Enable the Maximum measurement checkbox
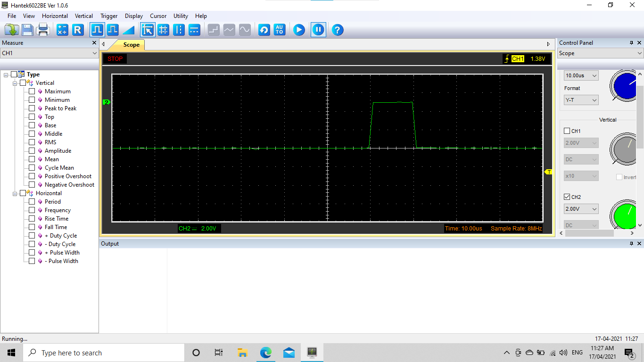 coord(32,91)
